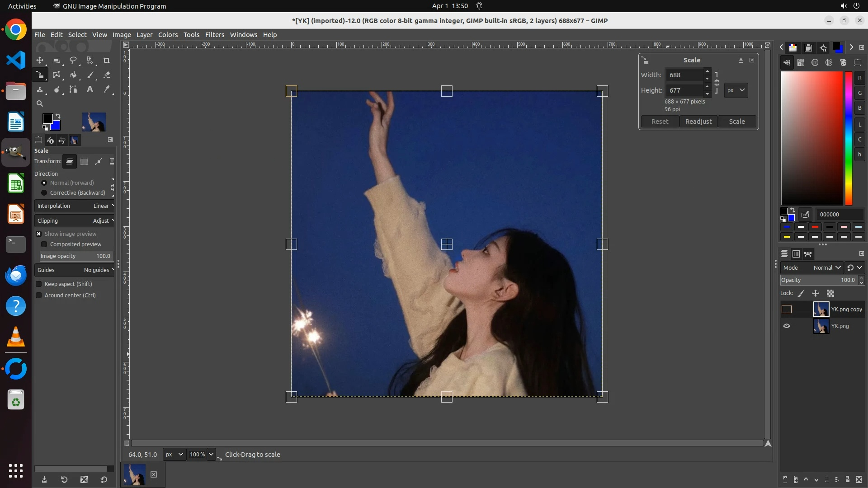Select the Color Picker eyedropper tool

(107, 89)
